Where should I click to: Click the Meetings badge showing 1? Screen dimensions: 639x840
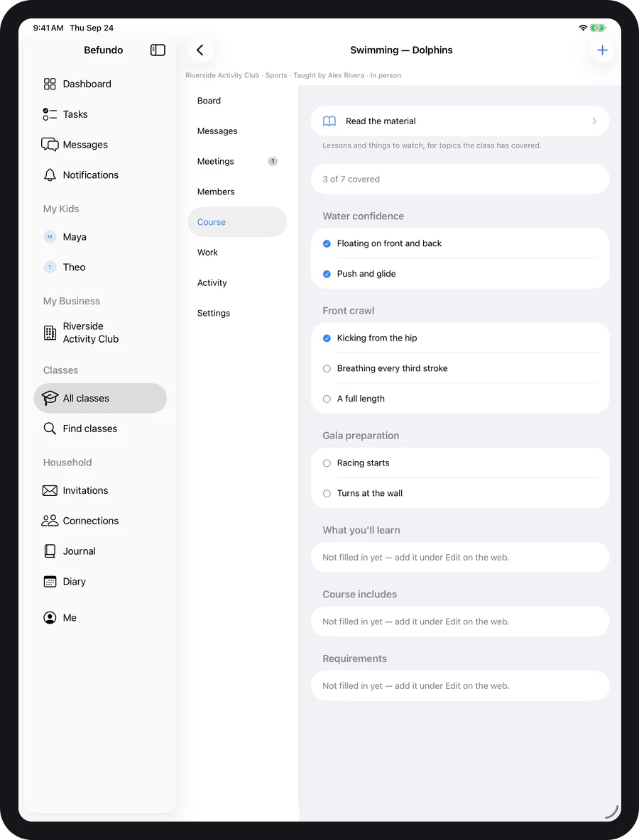pos(273,161)
